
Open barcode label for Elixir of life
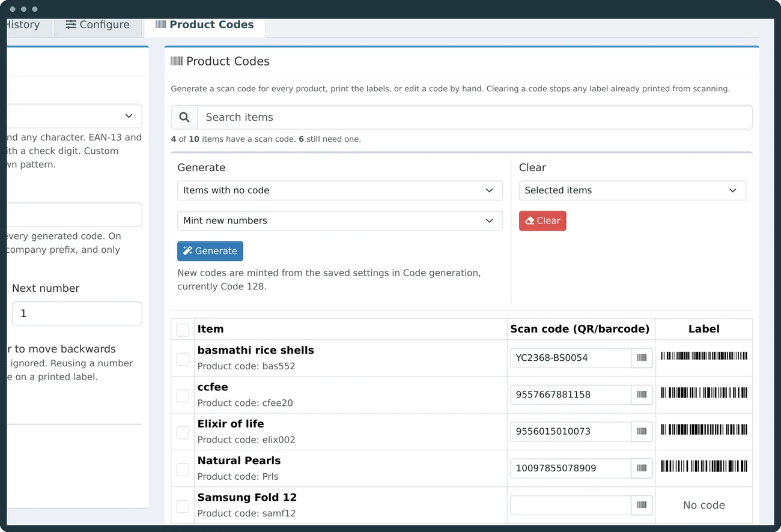click(704, 429)
